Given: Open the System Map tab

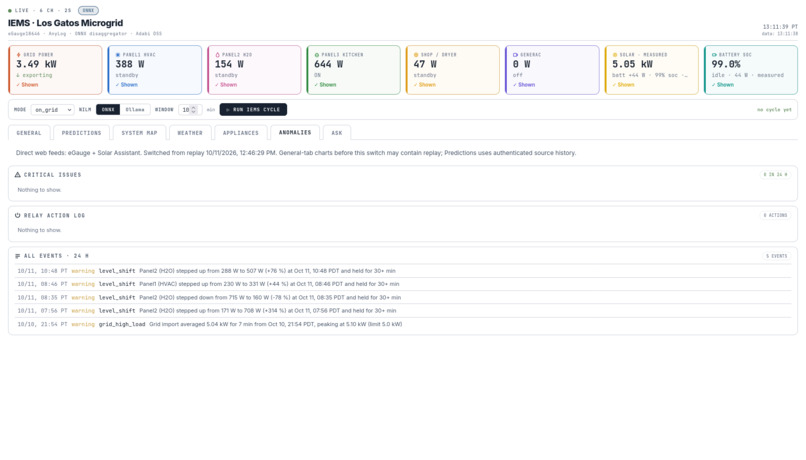Looking at the screenshot, I should (x=139, y=133).
